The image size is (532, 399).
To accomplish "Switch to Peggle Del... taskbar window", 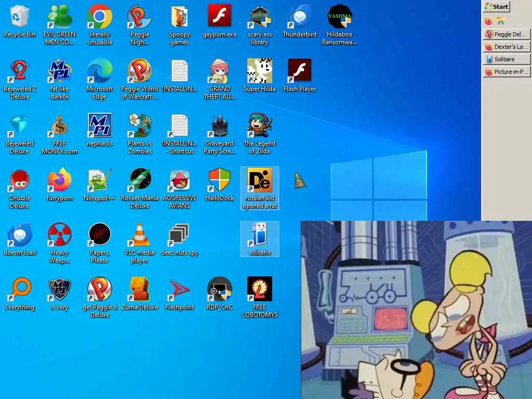I will [507, 34].
